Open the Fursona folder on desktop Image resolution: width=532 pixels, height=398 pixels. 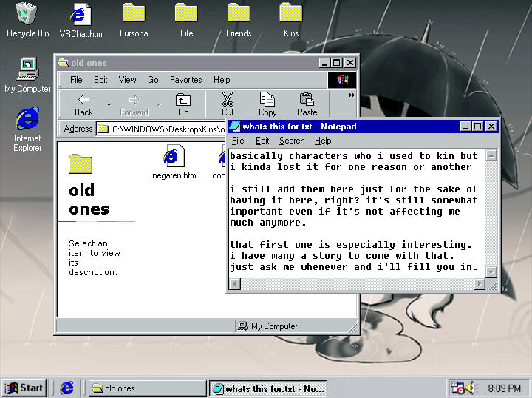(x=134, y=14)
